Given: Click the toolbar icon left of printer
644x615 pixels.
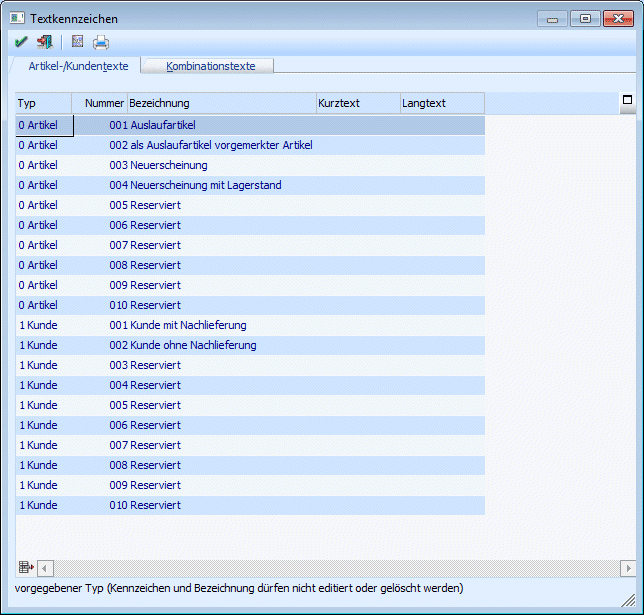Looking at the screenshot, I should [77, 42].
